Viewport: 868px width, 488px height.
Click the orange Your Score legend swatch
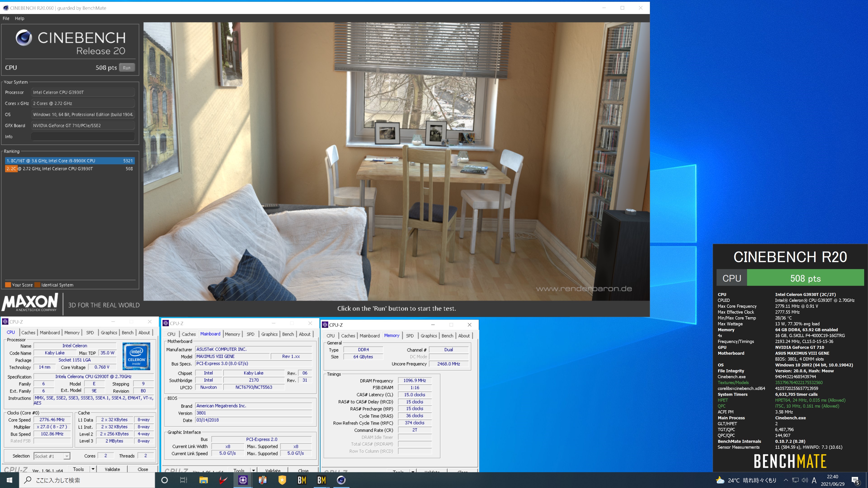click(x=8, y=285)
